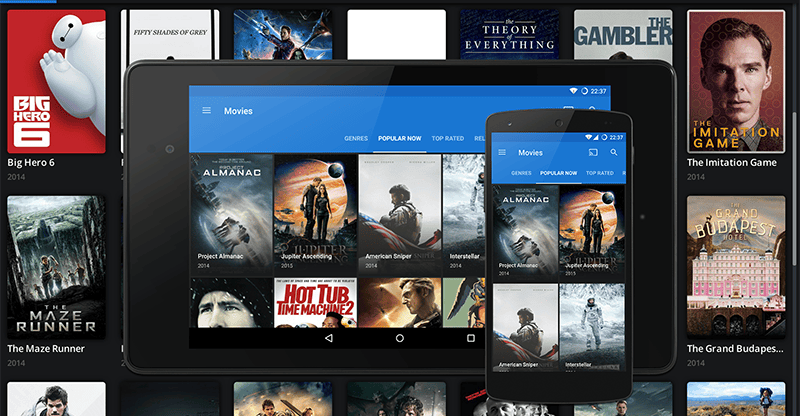
Task: Click the 'Movies' title on the phone
Action: (531, 153)
